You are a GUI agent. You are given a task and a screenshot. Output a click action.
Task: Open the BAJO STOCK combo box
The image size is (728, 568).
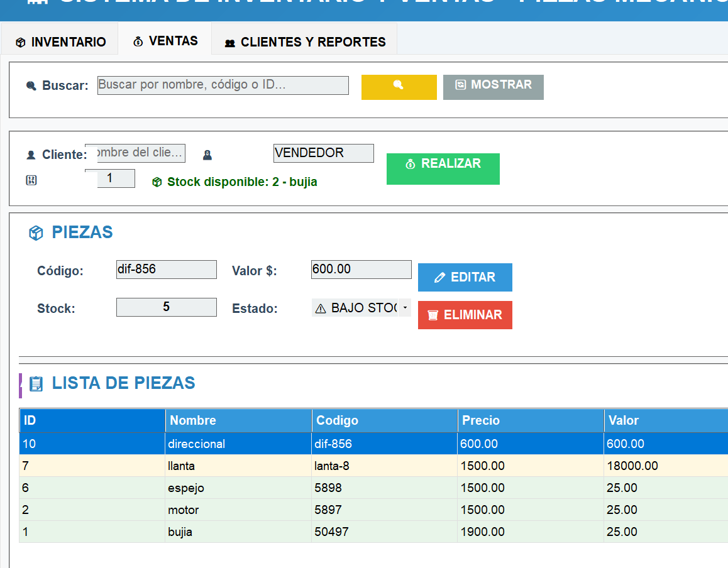coord(356,308)
